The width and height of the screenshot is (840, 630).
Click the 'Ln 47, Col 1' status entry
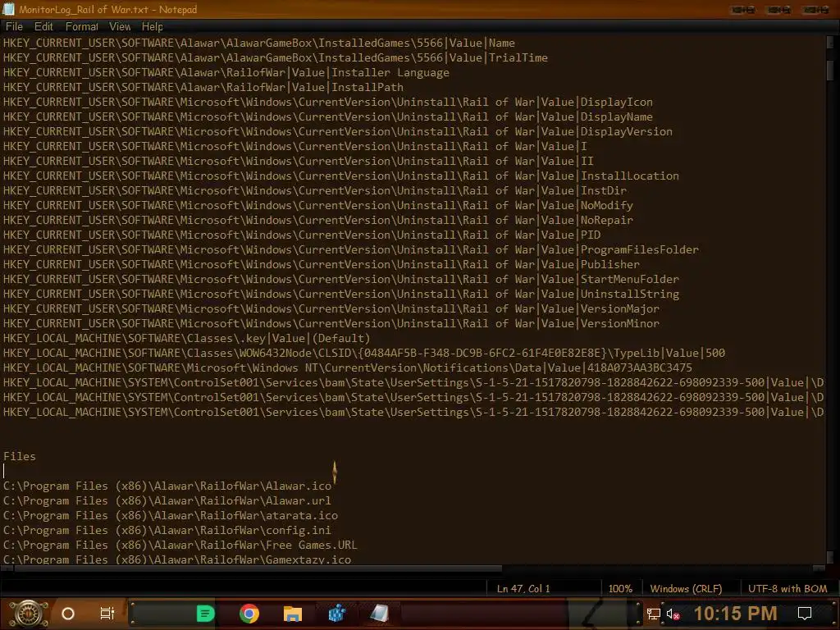point(523,588)
